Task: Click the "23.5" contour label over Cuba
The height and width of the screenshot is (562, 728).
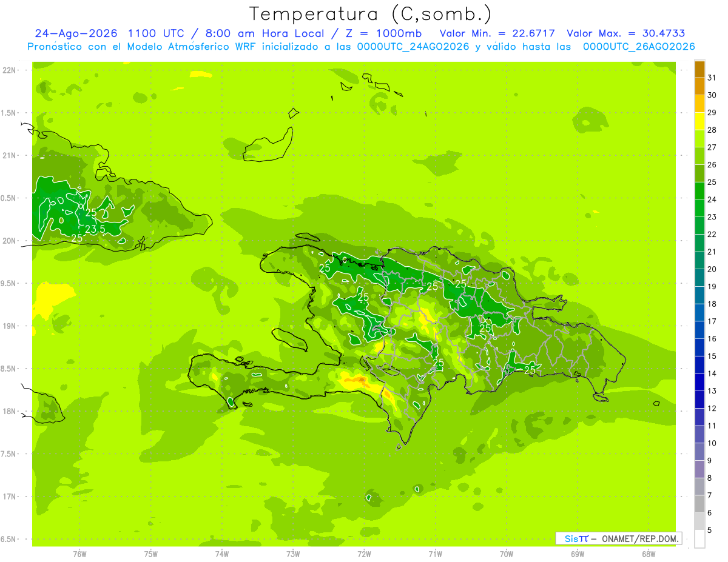Action: [95, 229]
